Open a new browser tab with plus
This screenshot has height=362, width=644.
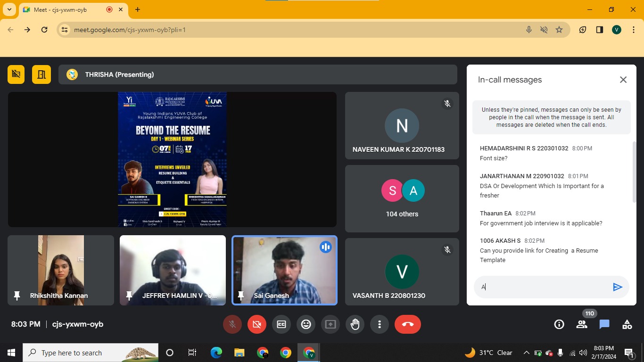138,9
